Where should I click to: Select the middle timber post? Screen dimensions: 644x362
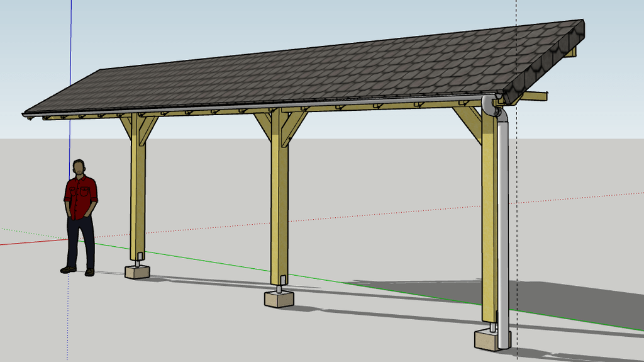(279, 196)
